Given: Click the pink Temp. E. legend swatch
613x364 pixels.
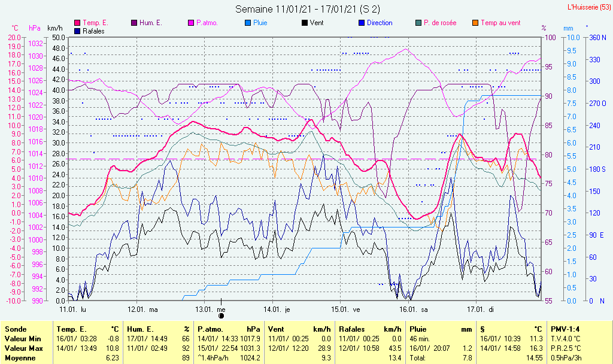Looking at the screenshot, I should pos(77,23).
